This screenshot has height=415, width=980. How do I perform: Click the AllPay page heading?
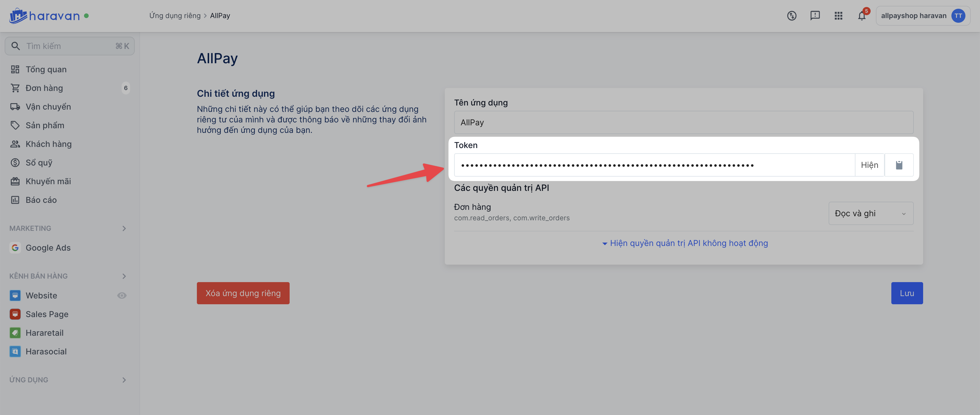(217, 58)
